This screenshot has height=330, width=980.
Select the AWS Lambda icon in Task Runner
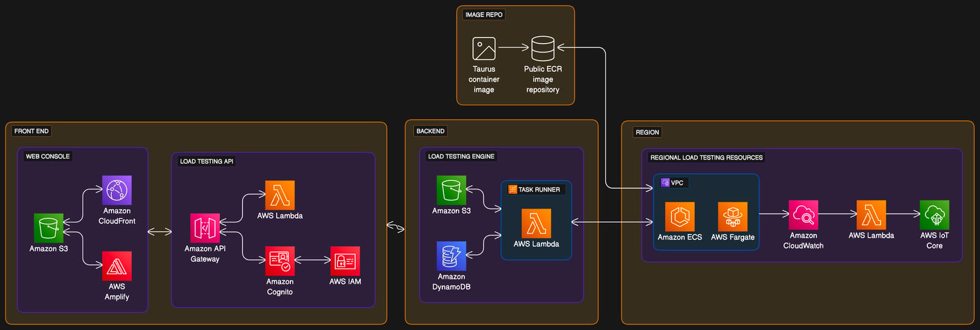pyautogui.click(x=536, y=223)
